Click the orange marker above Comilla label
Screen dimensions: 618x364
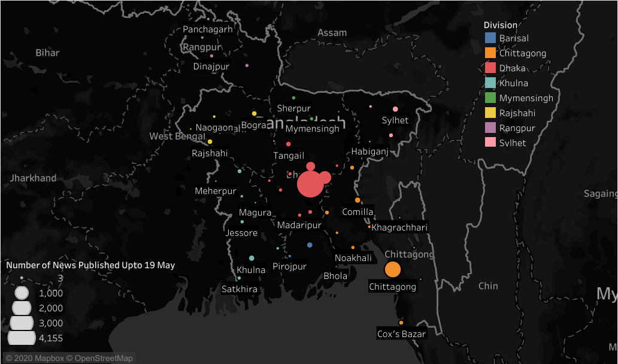358,200
